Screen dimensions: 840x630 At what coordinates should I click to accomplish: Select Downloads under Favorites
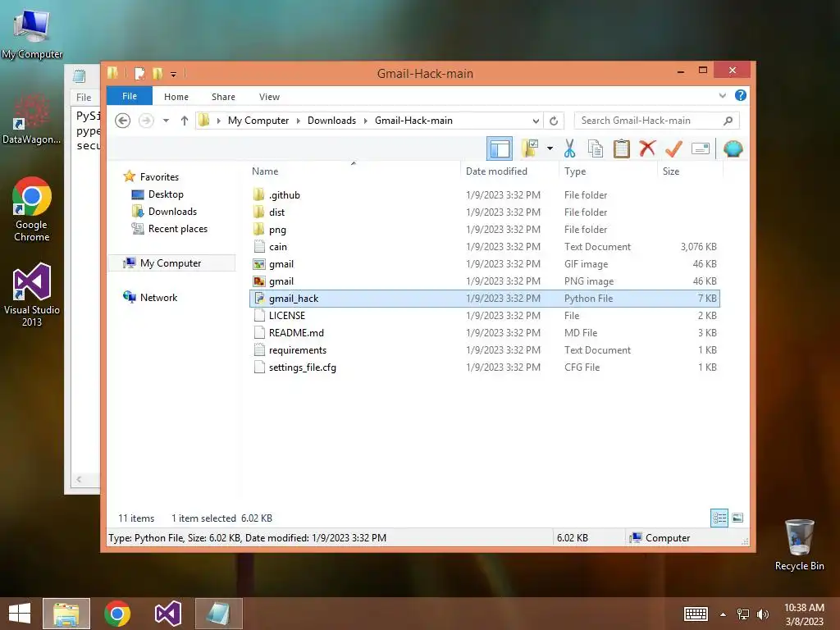pyautogui.click(x=172, y=212)
